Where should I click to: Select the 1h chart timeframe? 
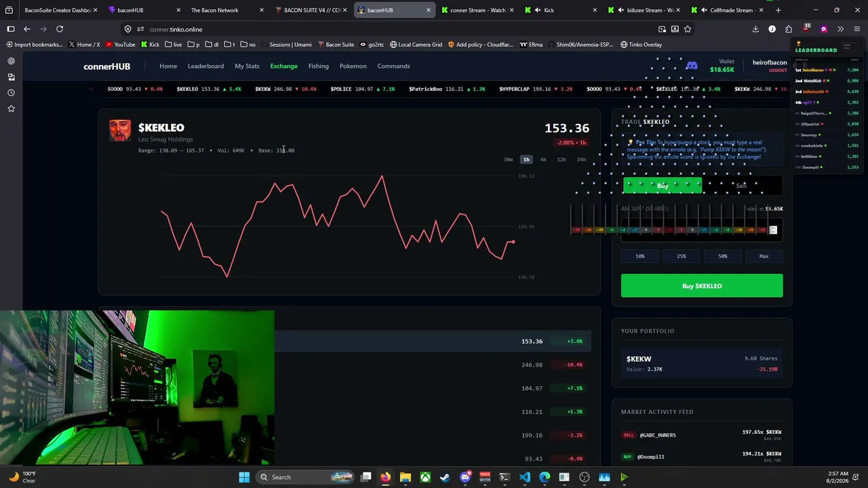tap(526, 160)
